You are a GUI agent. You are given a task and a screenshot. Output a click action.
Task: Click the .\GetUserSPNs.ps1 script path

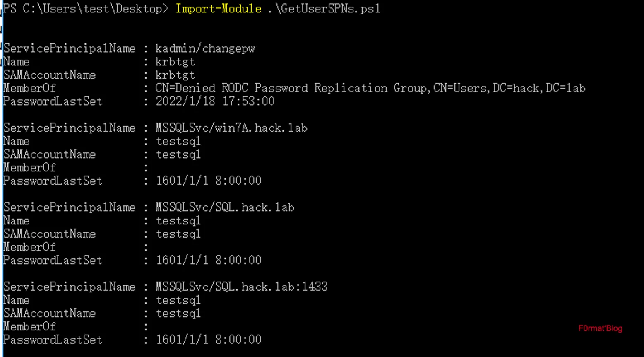point(324,9)
